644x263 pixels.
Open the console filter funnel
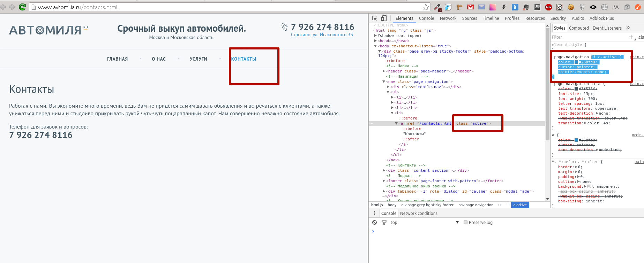tap(384, 223)
